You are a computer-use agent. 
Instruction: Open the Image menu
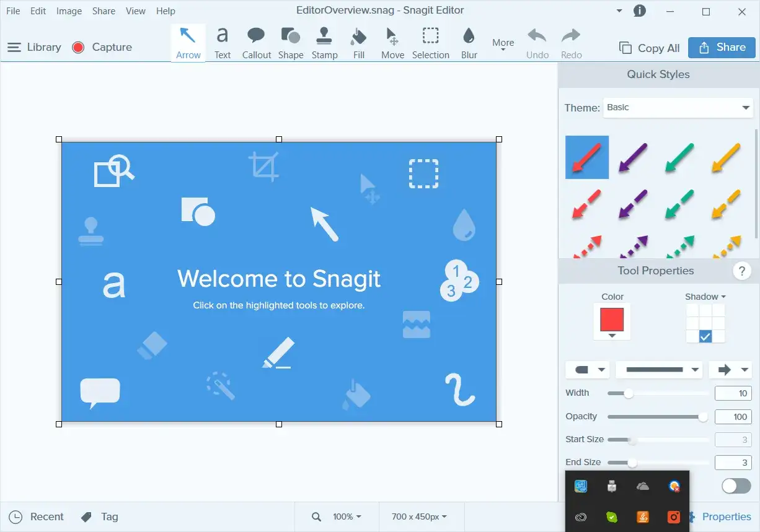tap(69, 11)
